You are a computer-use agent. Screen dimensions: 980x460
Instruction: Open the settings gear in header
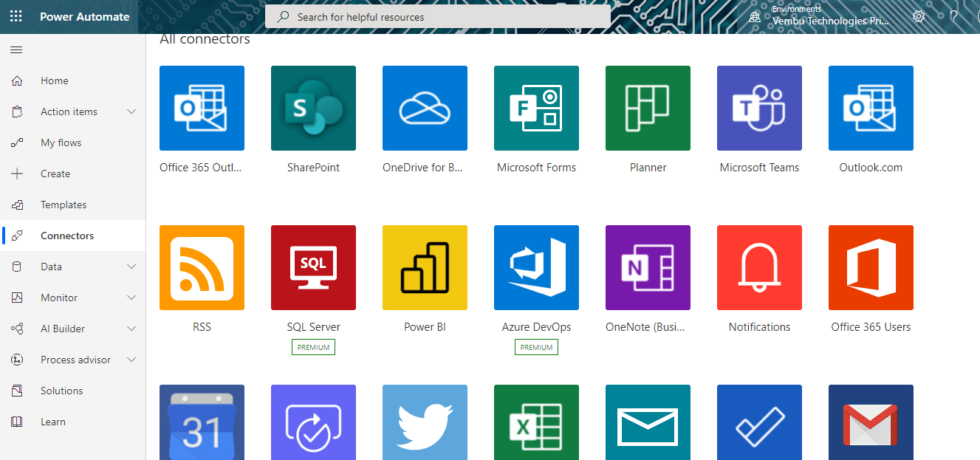919,16
